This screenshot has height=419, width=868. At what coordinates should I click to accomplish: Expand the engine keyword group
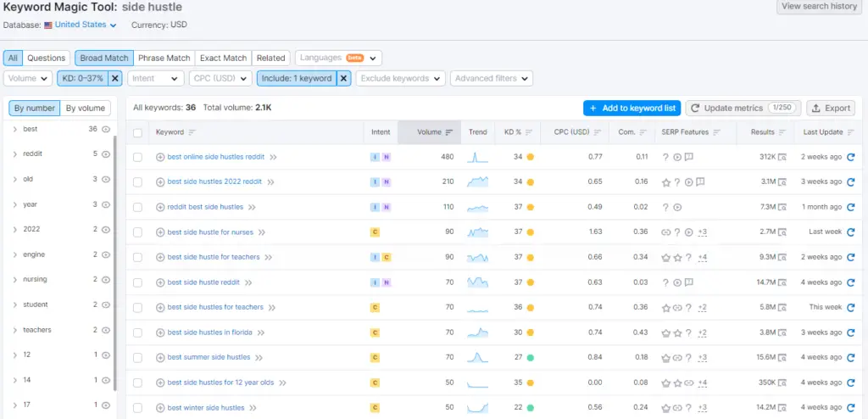(15, 254)
